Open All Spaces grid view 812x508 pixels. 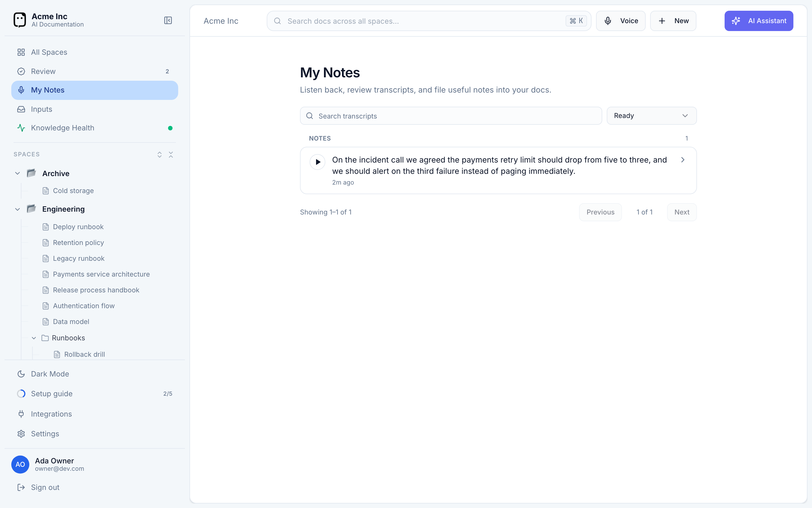(94, 52)
